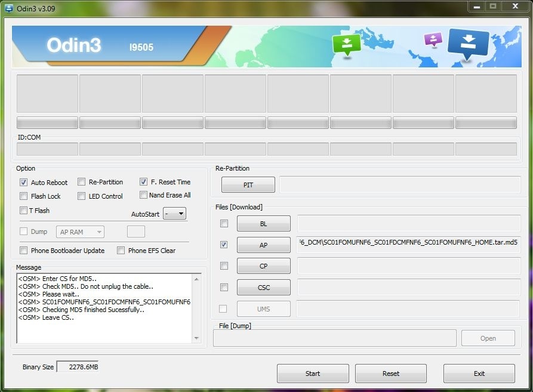Check Phone EFS Clear option
The height and width of the screenshot is (392, 533).
121,251
